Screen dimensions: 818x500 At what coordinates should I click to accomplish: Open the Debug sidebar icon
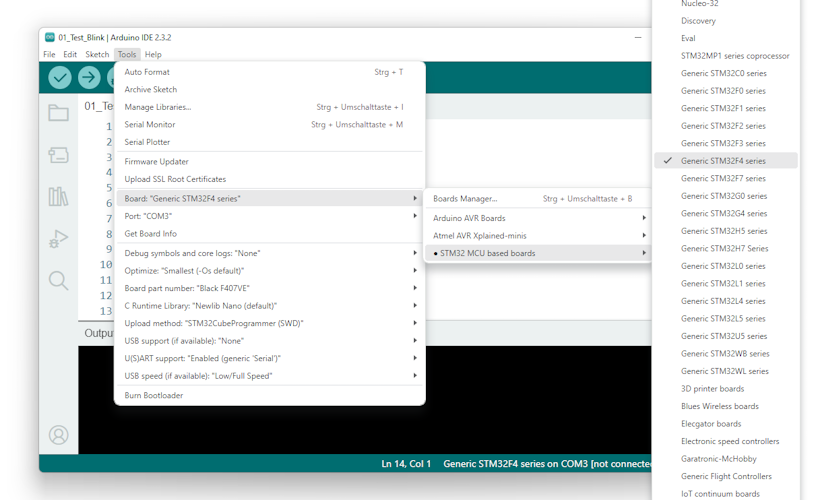point(58,239)
